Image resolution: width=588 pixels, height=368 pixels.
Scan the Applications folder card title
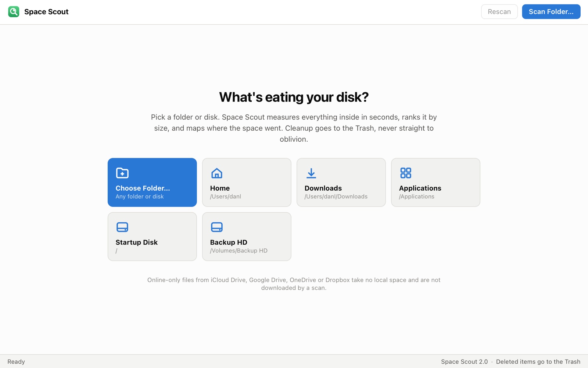[x=420, y=188]
